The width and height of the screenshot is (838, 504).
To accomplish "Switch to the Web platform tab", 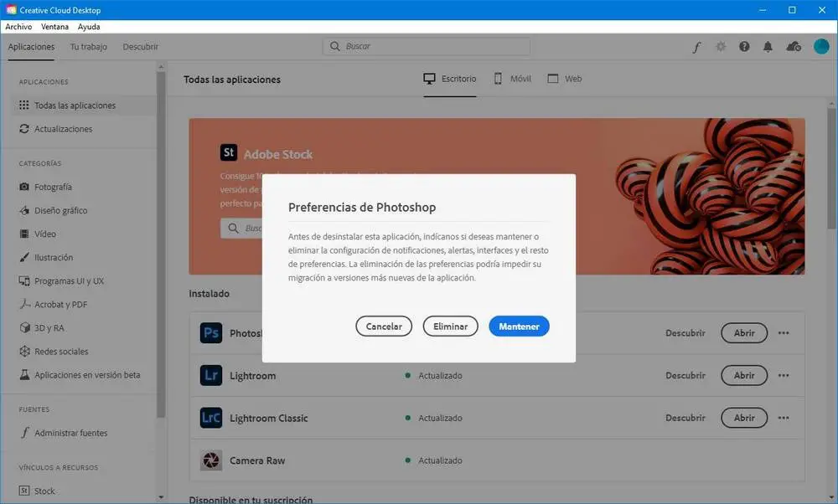I will 564,79.
